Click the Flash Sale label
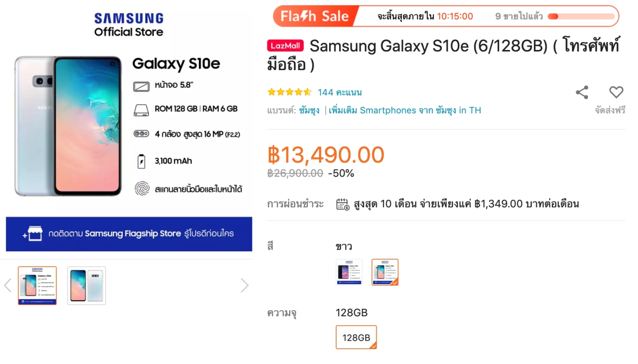 coord(315,16)
